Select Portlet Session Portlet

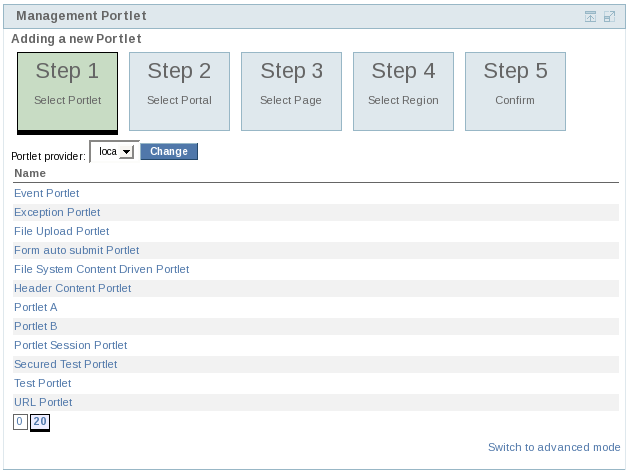click(70, 345)
